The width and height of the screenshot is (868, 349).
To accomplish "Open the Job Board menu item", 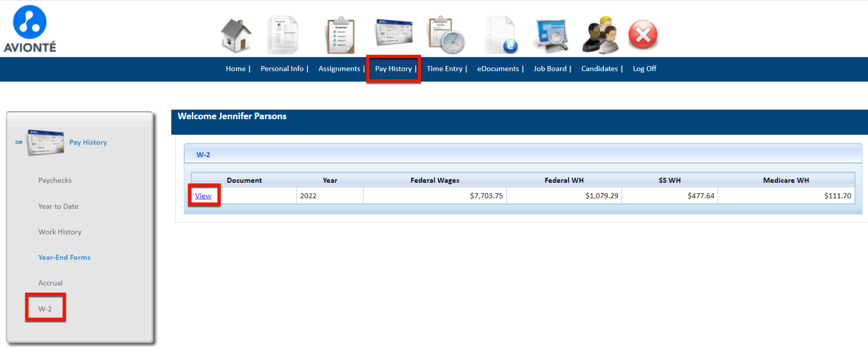I will [x=550, y=69].
